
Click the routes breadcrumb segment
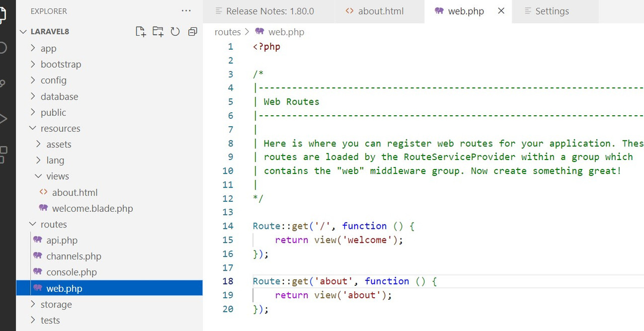[227, 32]
